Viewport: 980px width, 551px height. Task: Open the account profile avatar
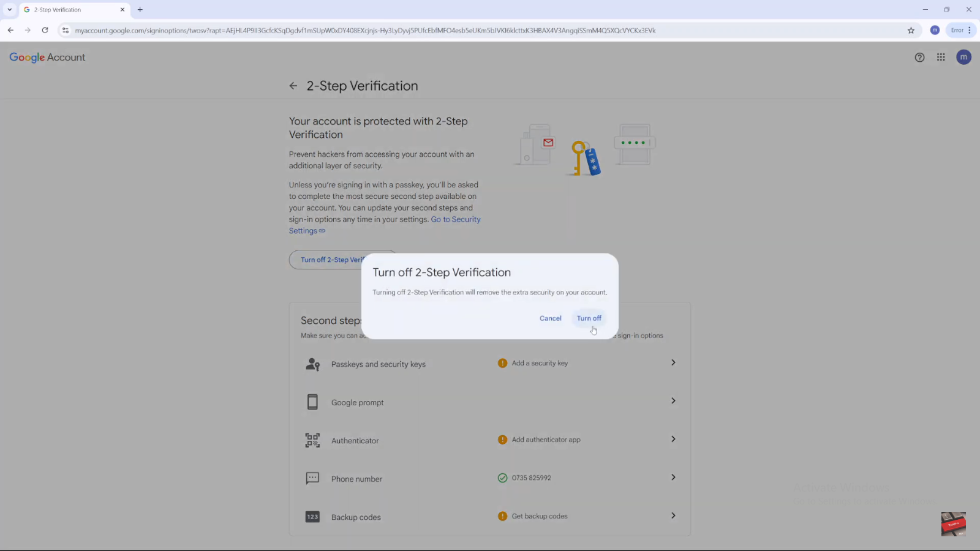click(963, 57)
